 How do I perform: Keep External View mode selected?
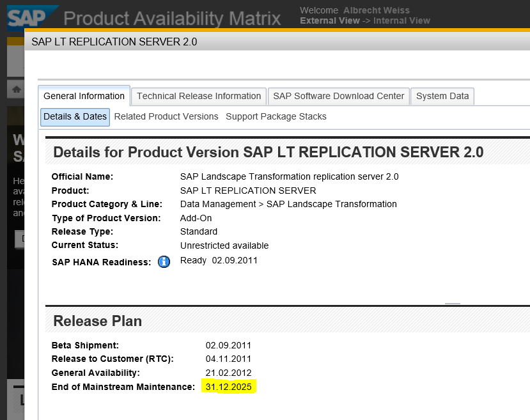pyautogui.click(x=329, y=20)
